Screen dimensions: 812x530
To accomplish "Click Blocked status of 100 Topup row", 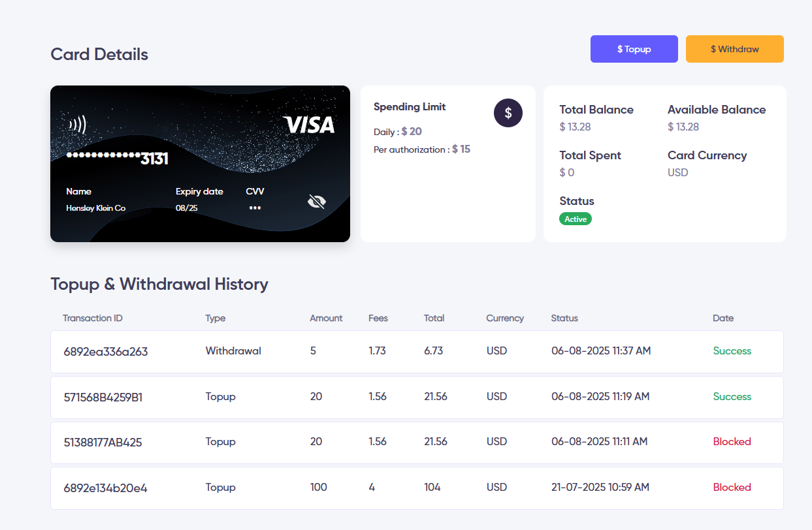I will coord(732,488).
